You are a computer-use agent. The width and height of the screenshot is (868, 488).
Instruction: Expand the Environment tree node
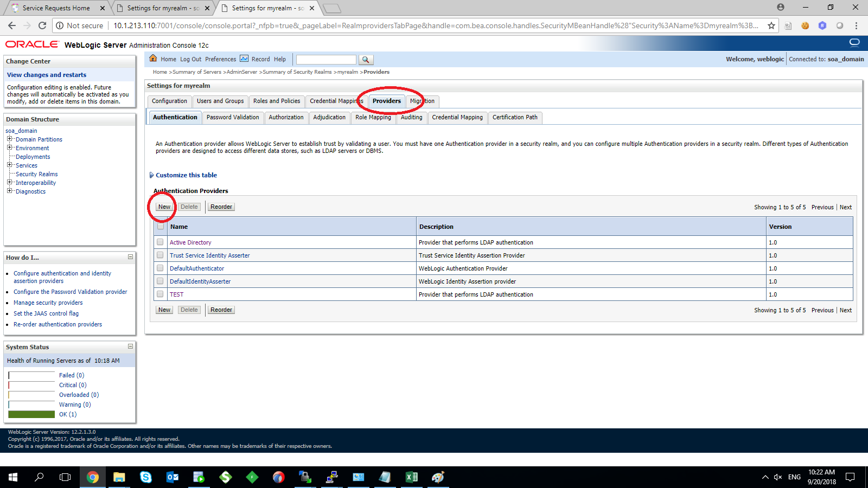tap(9, 147)
